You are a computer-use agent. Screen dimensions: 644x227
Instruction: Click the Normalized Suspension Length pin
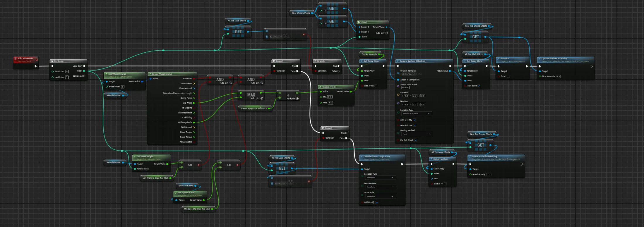tap(194, 93)
